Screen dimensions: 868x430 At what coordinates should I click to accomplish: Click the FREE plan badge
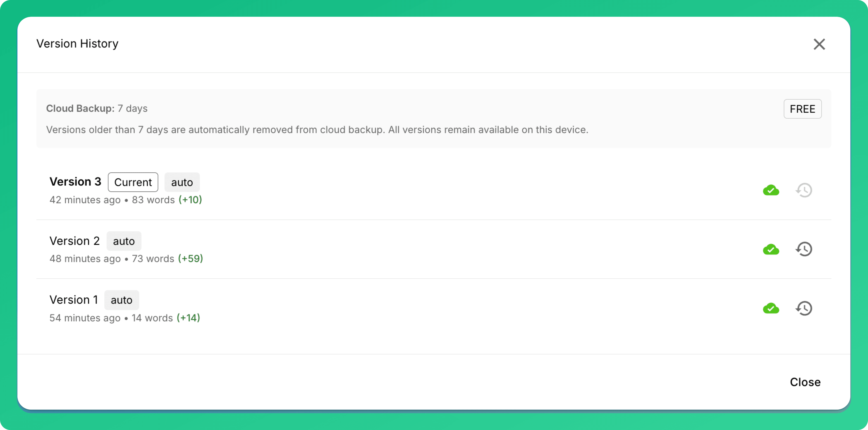pyautogui.click(x=802, y=109)
